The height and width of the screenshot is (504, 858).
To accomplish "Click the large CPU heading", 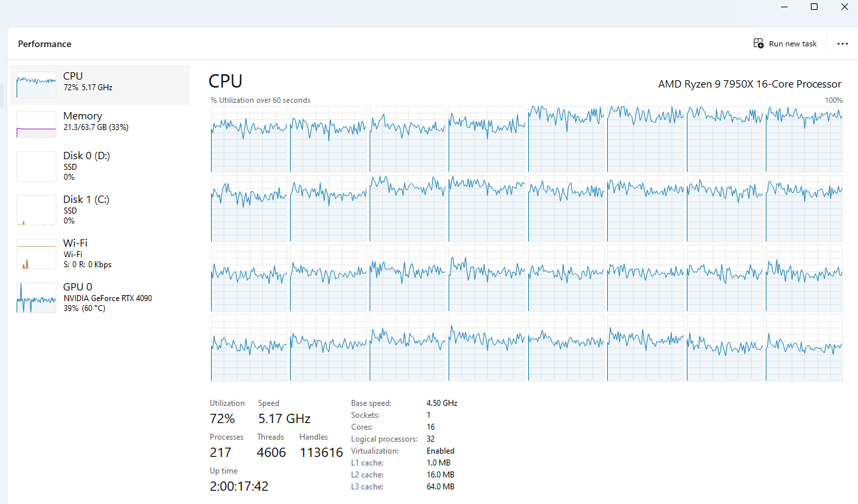I will tap(226, 81).
